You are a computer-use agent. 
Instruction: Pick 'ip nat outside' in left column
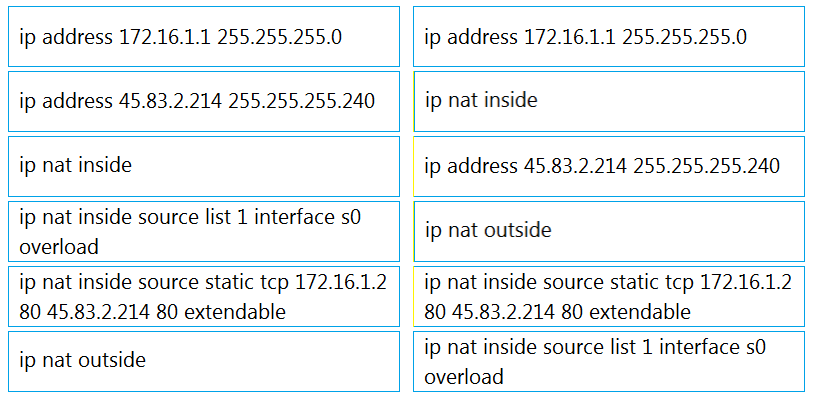click(x=204, y=361)
